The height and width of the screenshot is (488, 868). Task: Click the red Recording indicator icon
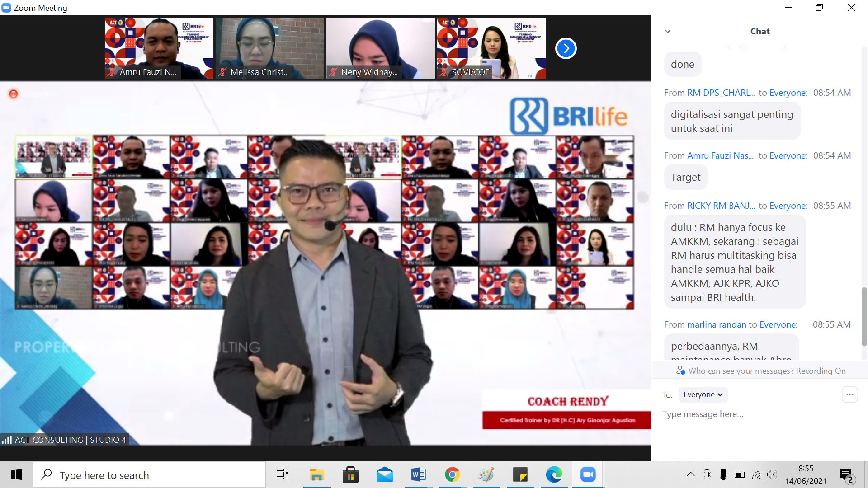[14, 94]
